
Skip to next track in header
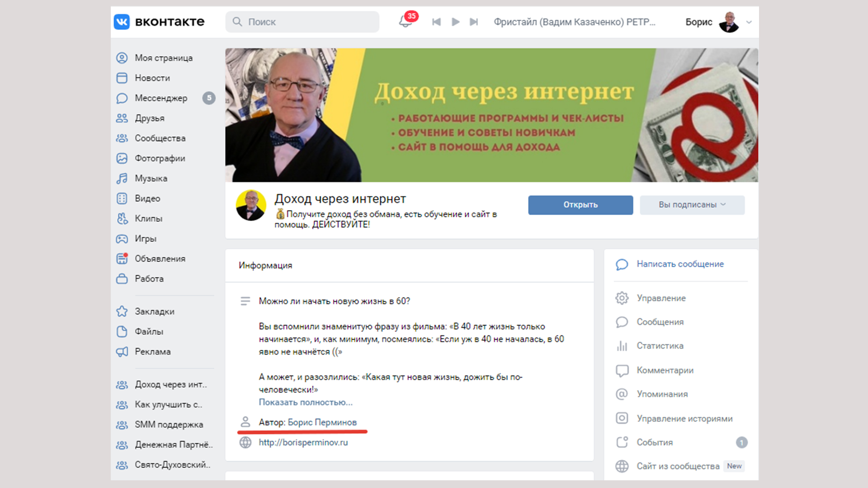click(x=473, y=22)
